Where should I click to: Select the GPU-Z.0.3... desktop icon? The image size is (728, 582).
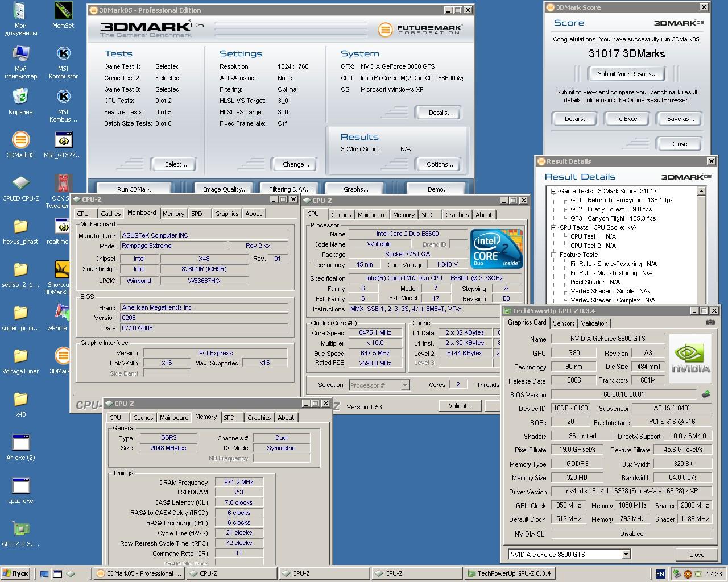[x=20, y=534]
